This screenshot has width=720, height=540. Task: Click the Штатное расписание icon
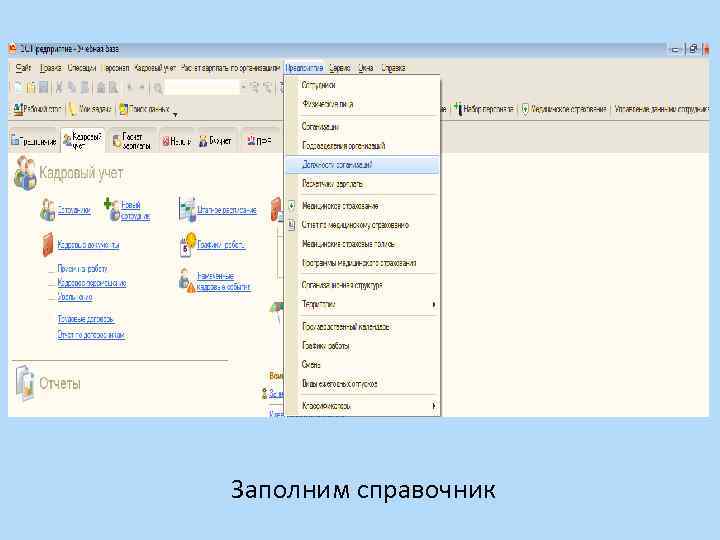tap(187, 209)
